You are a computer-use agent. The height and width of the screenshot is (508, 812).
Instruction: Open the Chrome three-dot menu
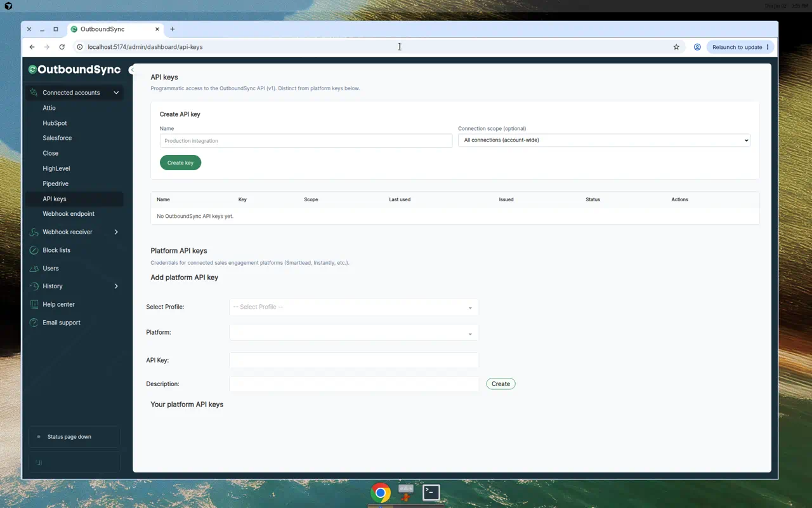pos(768,47)
